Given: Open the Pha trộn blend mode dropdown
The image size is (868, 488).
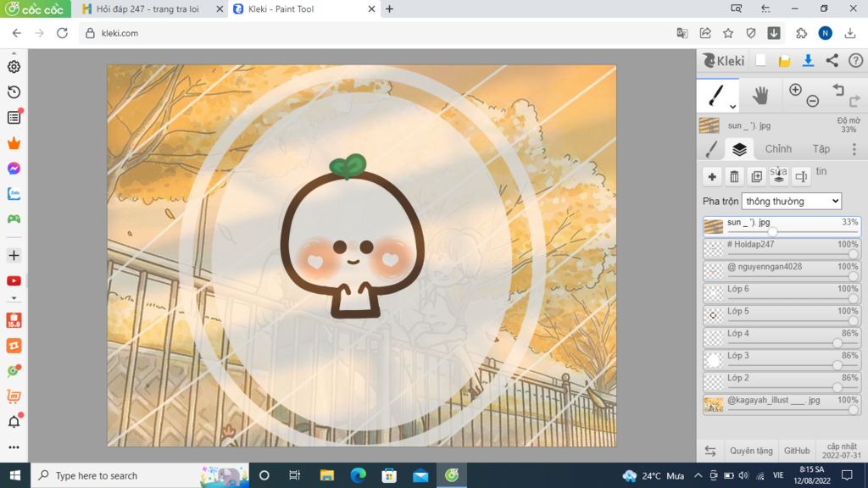Looking at the screenshot, I should tap(792, 202).
